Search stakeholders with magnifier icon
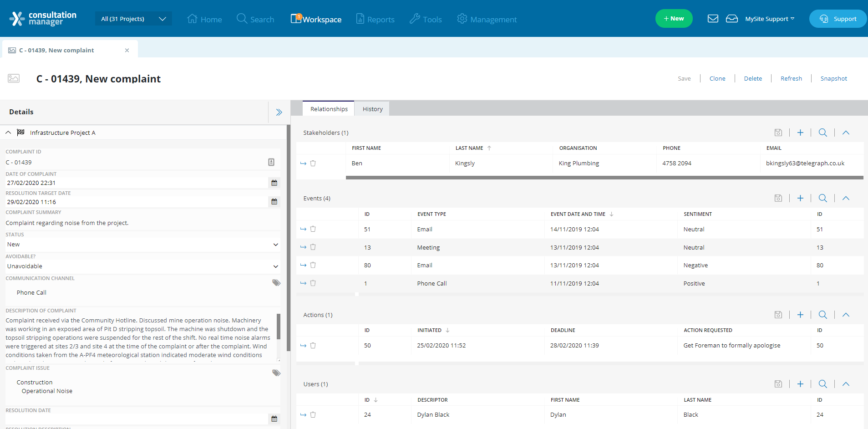Viewport: 868px width, 429px height. pos(823,133)
